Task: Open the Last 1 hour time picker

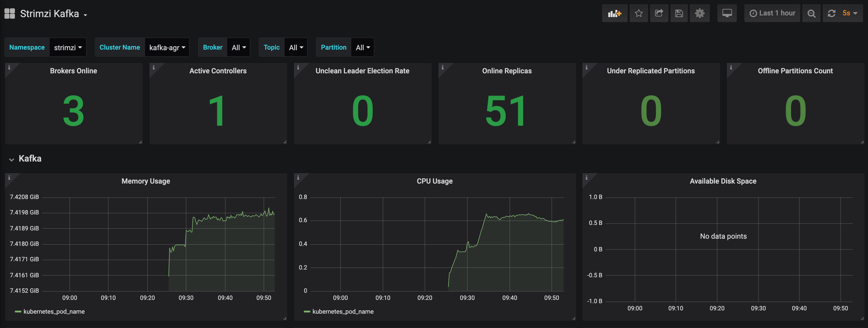Action: pos(772,14)
